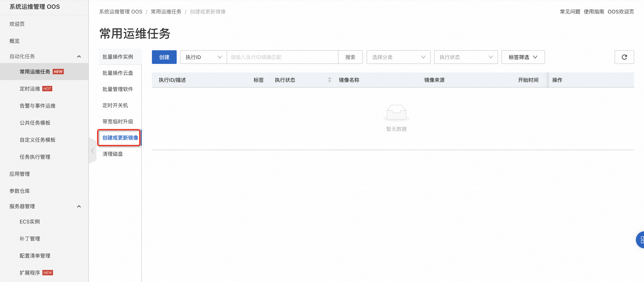Expand the 标签筛选 tag filter
Image resolution: width=644 pixels, height=282 pixels.
pyautogui.click(x=523, y=57)
